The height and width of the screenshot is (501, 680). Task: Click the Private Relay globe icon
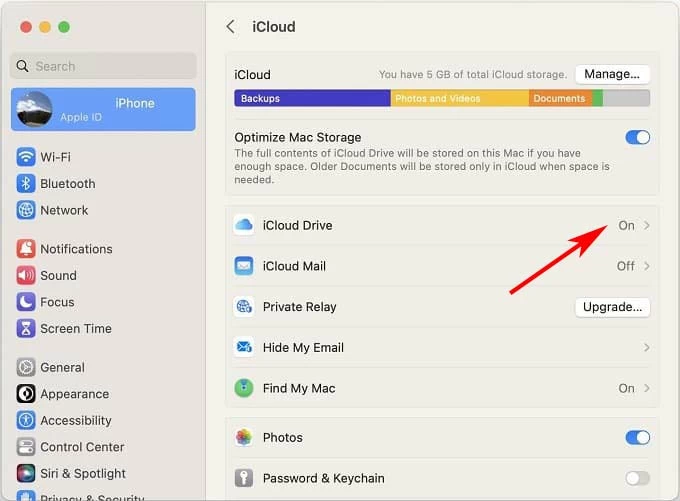(x=244, y=307)
